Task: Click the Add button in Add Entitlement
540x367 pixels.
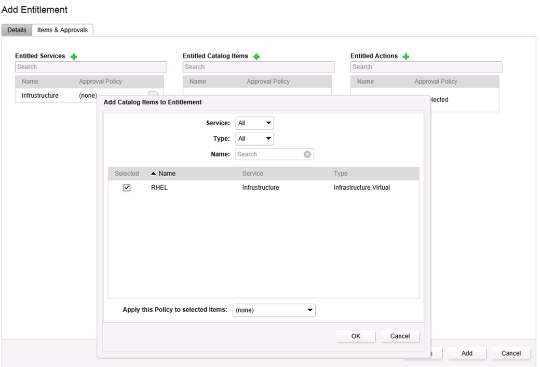Action: [x=467, y=353]
